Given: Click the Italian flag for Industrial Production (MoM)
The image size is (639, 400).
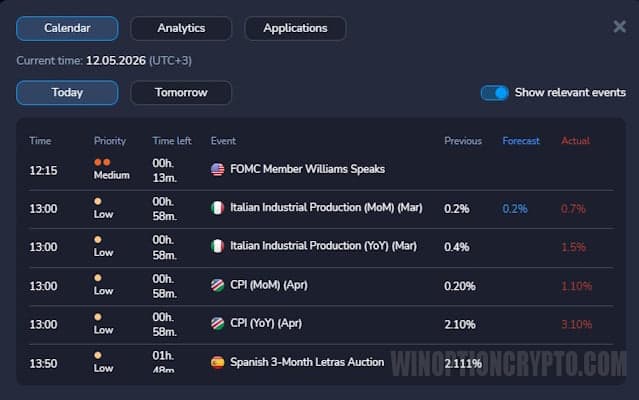Looking at the screenshot, I should (218, 208).
